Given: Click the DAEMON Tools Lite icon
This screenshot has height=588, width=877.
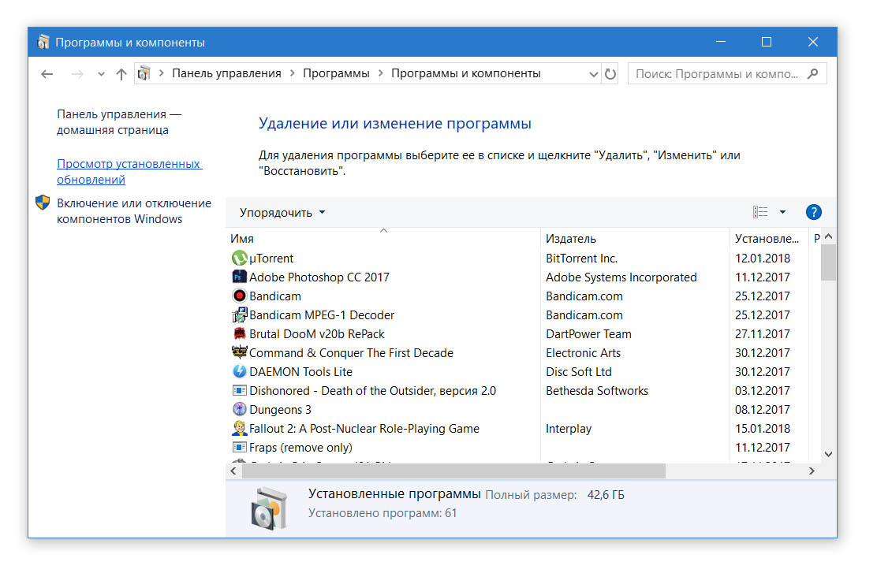Looking at the screenshot, I should [x=240, y=371].
